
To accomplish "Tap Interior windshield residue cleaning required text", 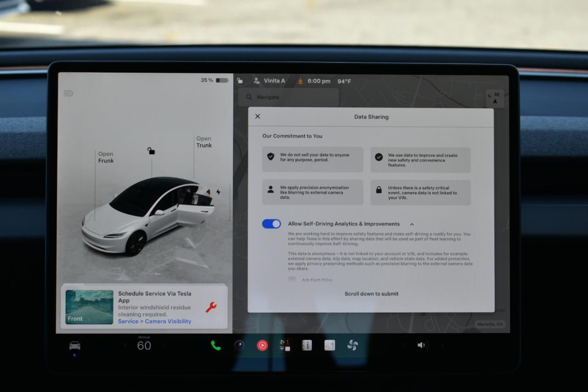I will pos(154,311).
